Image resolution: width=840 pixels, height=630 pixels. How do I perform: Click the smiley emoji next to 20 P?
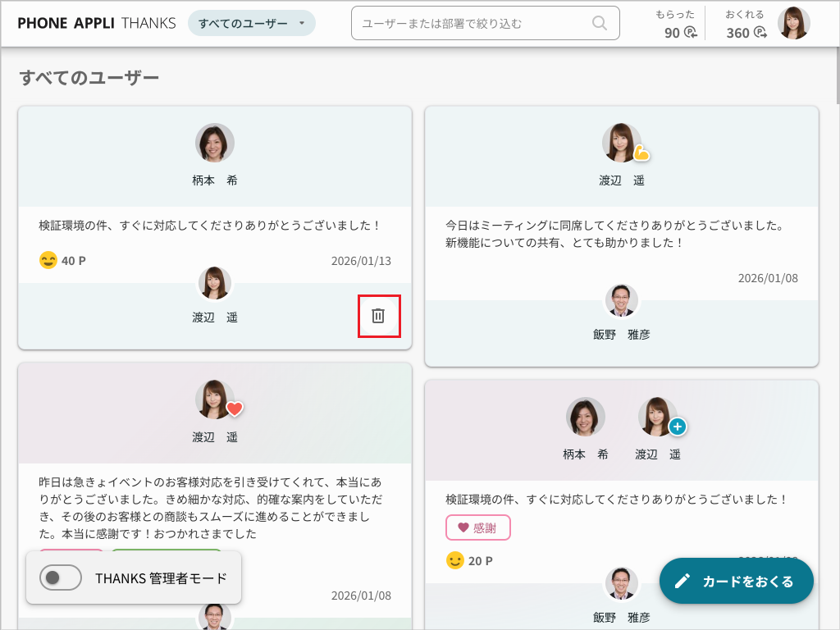tap(454, 560)
